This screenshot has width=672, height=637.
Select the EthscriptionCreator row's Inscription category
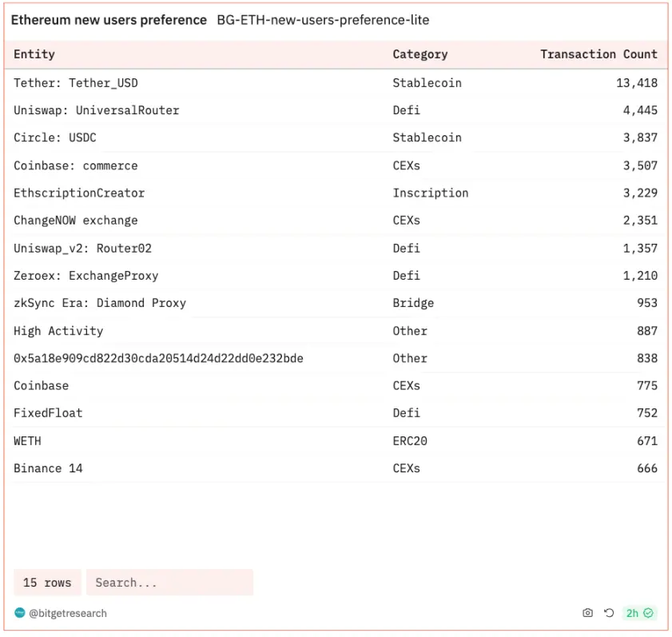tap(430, 193)
